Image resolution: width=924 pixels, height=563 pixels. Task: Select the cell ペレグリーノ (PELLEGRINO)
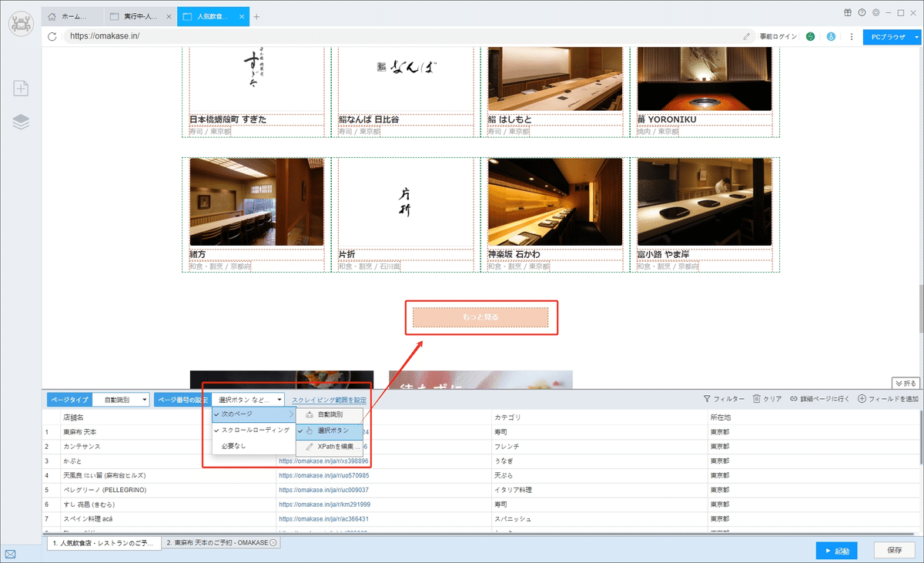[x=166, y=490]
